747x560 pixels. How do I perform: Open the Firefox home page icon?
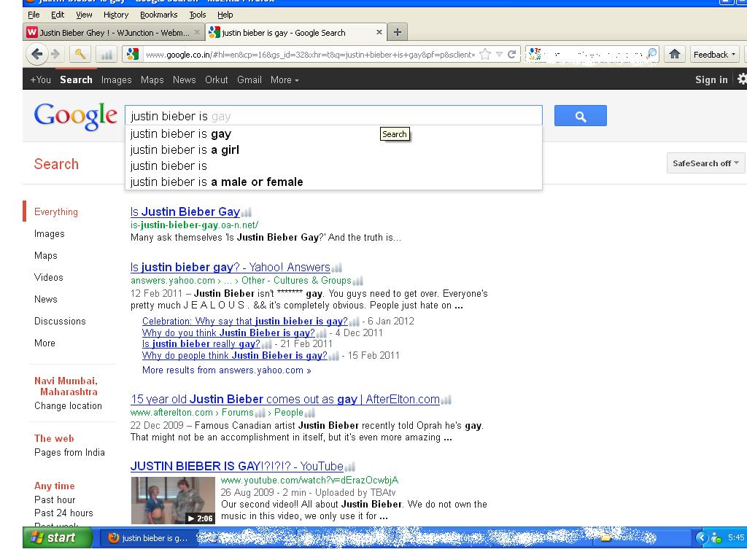(x=675, y=54)
